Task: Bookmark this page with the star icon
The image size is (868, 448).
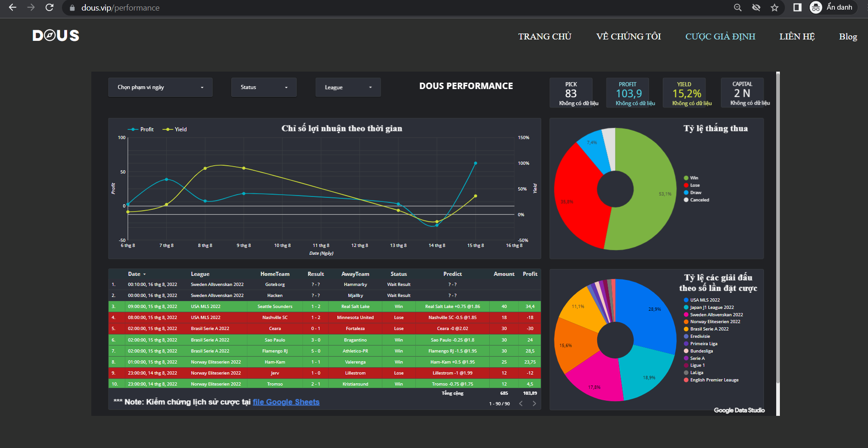Action: click(x=775, y=7)
